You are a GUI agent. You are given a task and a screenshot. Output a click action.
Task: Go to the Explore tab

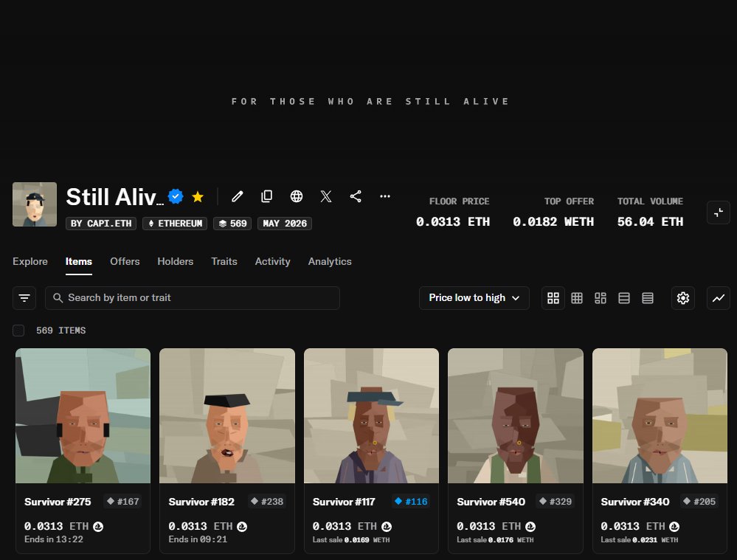[x=30, y=261]
